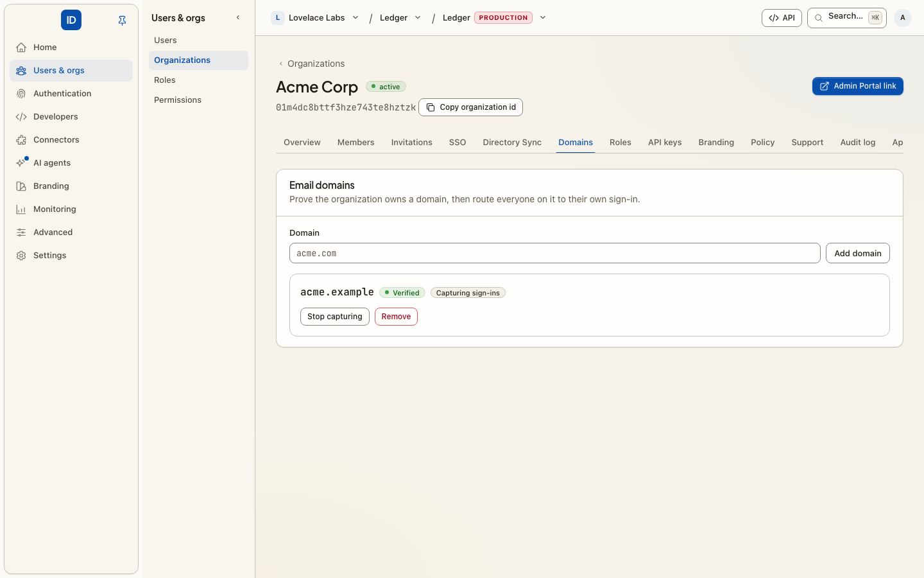924x578 pixels.
Task: Remove the acme.example domain
Action: (396, 317)
